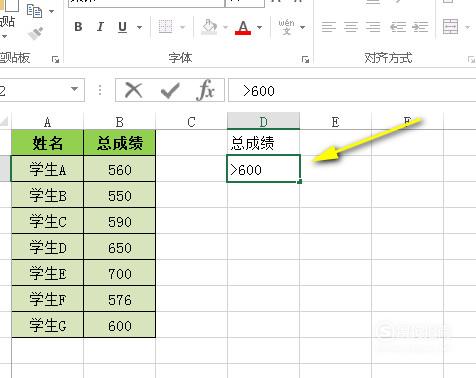The image size is (476, 378).
Task: Select the 学生B cell
Action: [47, 195]
